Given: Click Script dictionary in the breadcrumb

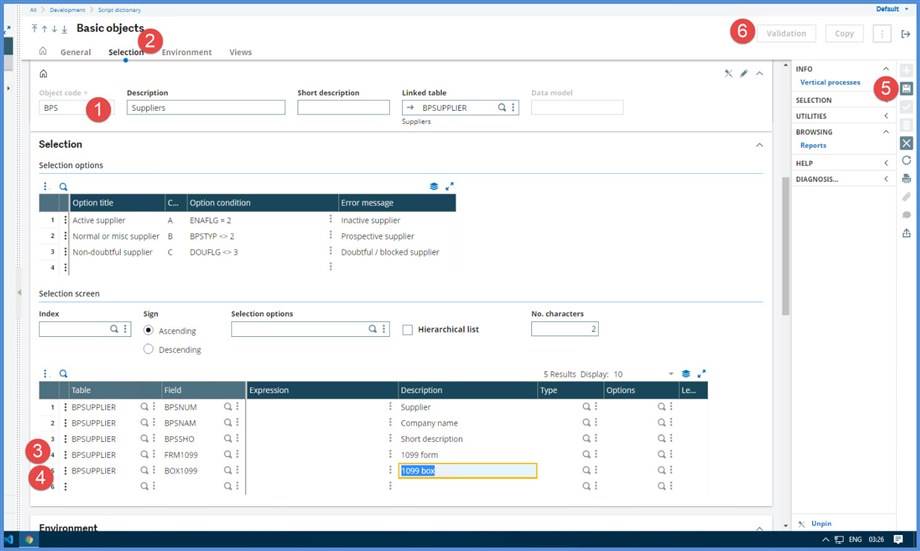Looking at the screenshot, I should [119, 10].
